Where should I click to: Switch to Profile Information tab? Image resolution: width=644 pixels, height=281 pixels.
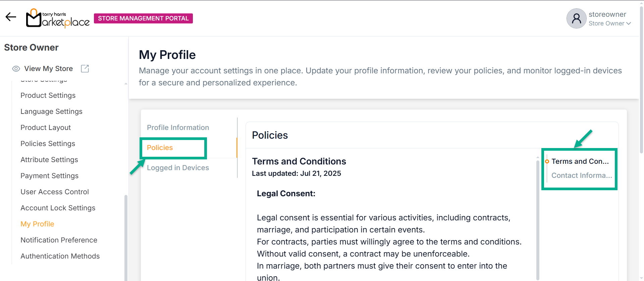(x=178, y=128)
